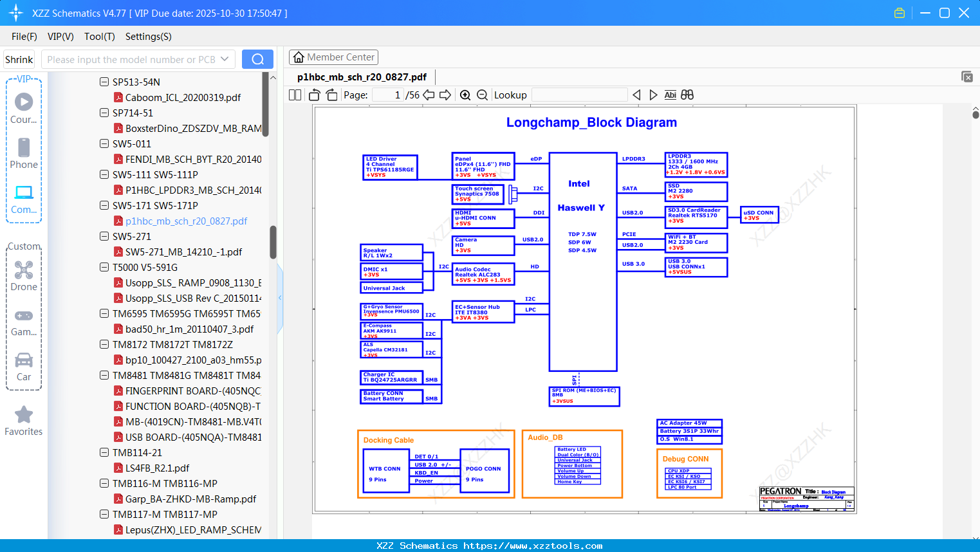This screenshot has height=552, width=980.
Task: Rotate the page counterclockwise
Action: click(x=315, y=95)
